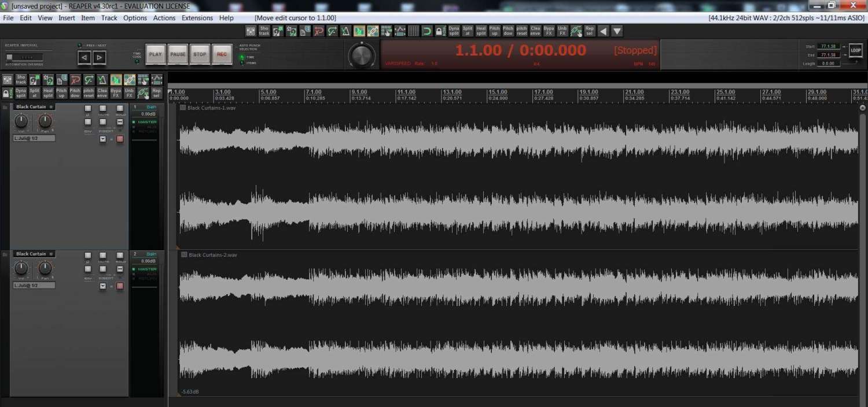
Task: Click 'Bypa FX' in the top toolbar
Action: coord(549,31)
